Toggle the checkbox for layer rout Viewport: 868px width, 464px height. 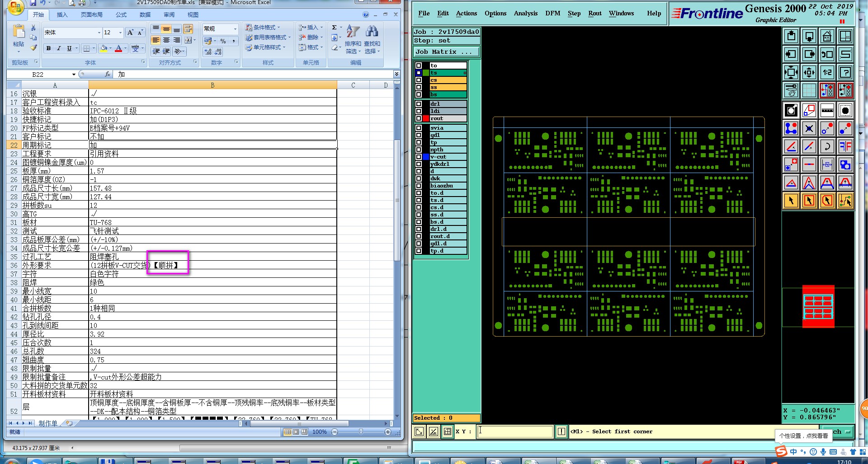pyautogui.click(x=419, y=118)
